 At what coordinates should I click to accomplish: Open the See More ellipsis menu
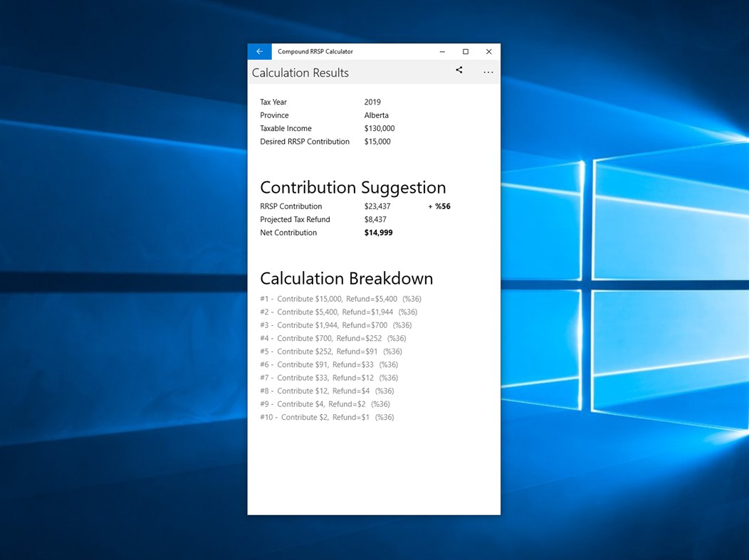[x=488, y=72]
